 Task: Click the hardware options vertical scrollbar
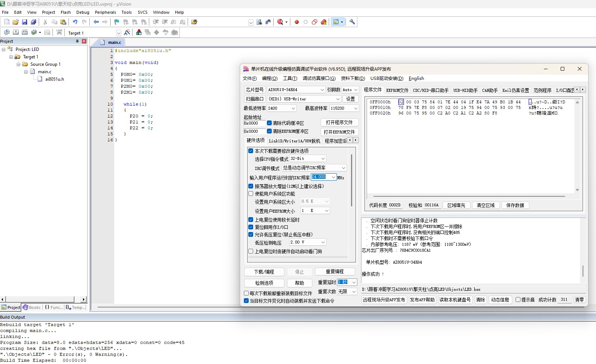[x=351, y=180]
